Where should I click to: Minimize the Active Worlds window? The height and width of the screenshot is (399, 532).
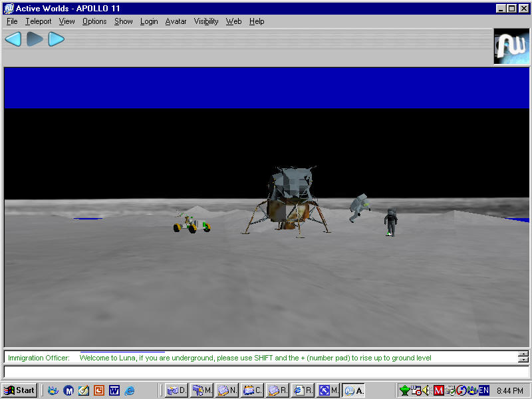[501, 8]
